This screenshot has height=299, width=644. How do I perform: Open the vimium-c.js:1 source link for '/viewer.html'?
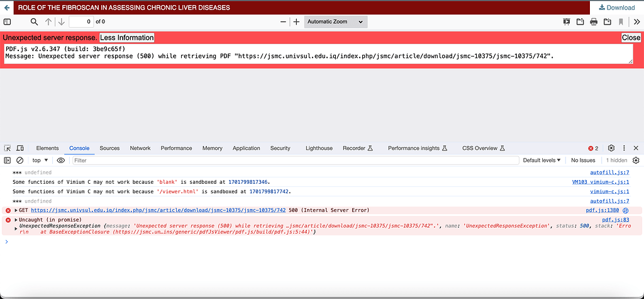click(609, 191)
